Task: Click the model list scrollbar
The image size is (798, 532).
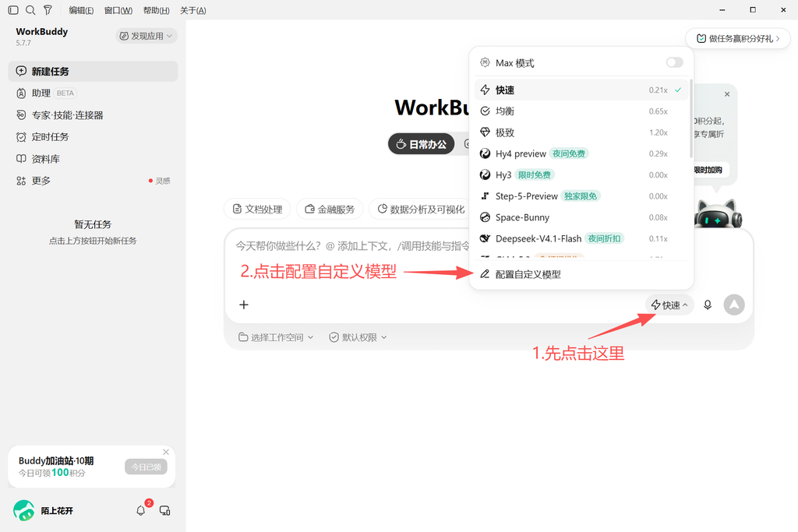Action: (690, 118)
